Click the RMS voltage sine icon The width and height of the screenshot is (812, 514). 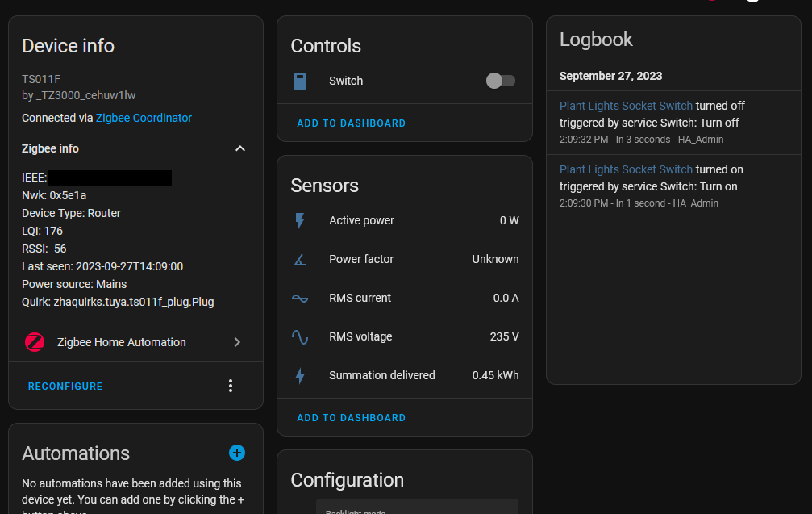click(x=302, y=336)
